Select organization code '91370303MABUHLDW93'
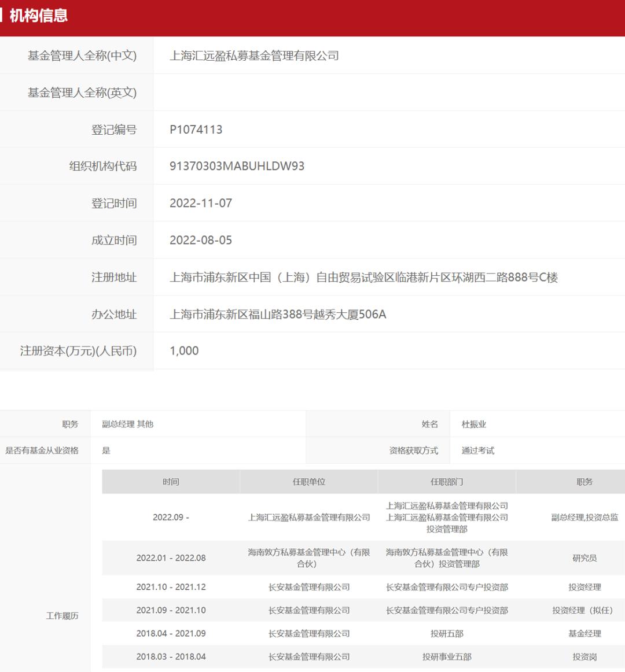This screenshot has height=672, width=625. (237, 167)
